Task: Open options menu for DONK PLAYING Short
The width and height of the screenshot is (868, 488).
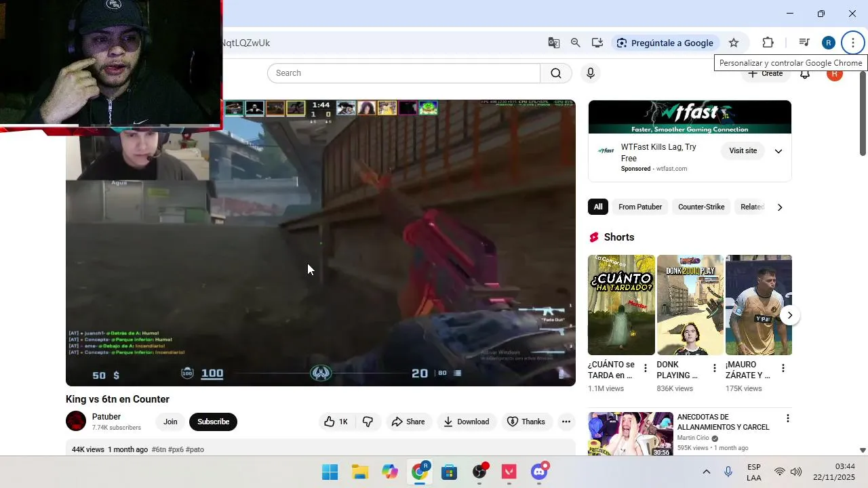Action: pos(714,368)
